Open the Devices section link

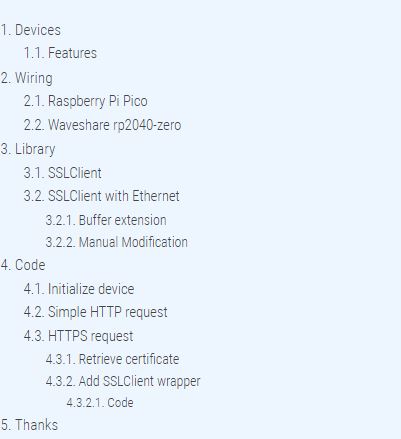click(x=30, y=30)
